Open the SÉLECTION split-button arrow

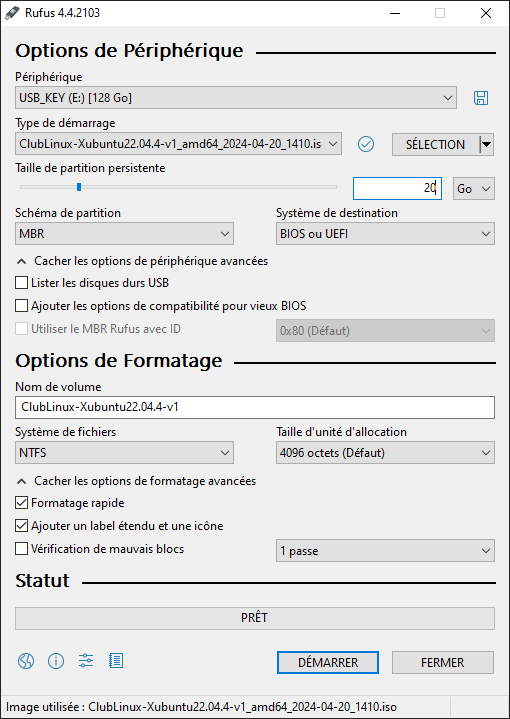point(487,144)
